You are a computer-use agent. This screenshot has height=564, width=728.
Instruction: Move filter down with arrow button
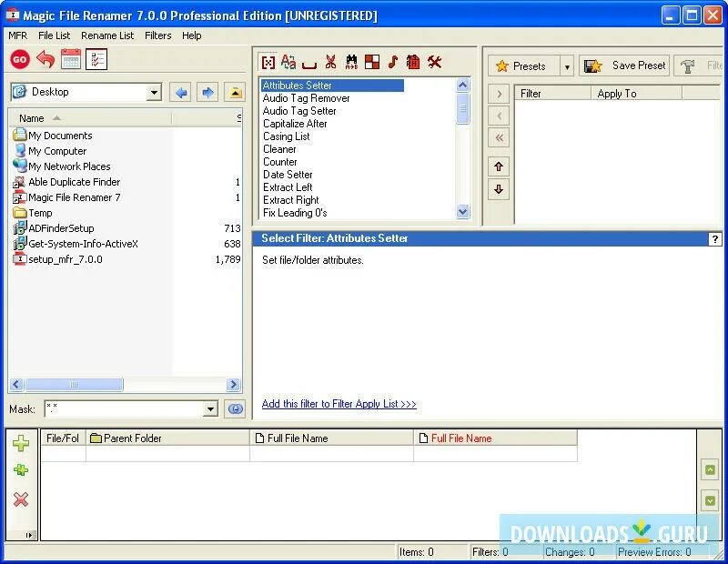click(499, 189)
